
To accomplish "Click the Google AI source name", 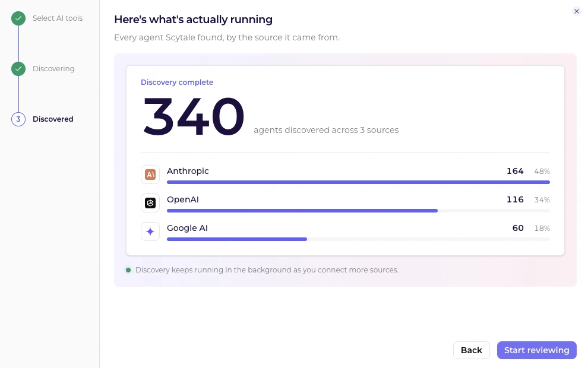I will tap(187, 229).
